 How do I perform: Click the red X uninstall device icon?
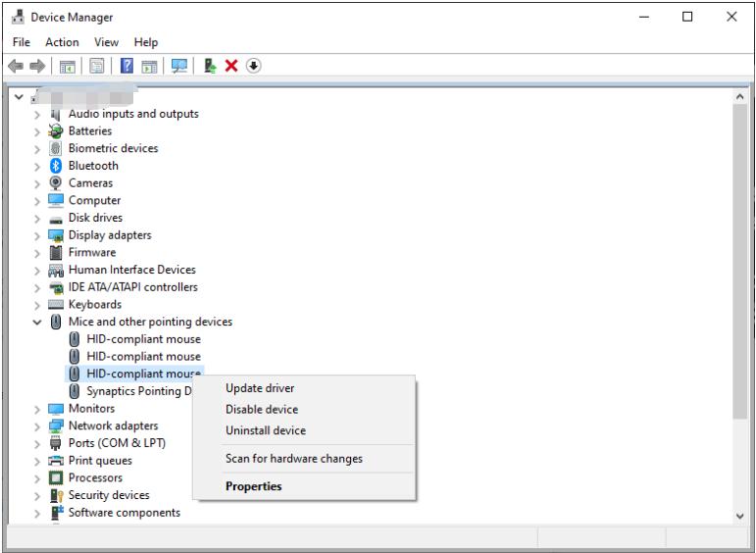click(x=231, y=66)
